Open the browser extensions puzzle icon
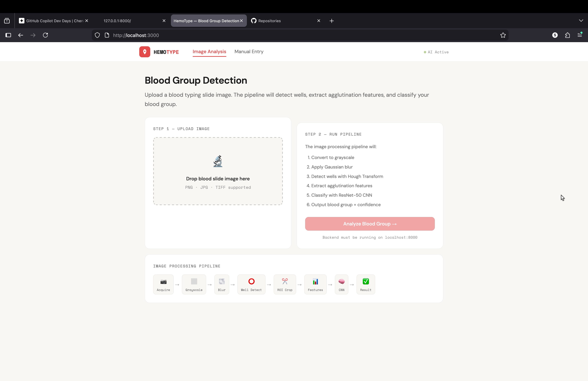 (x=567, y=35)
